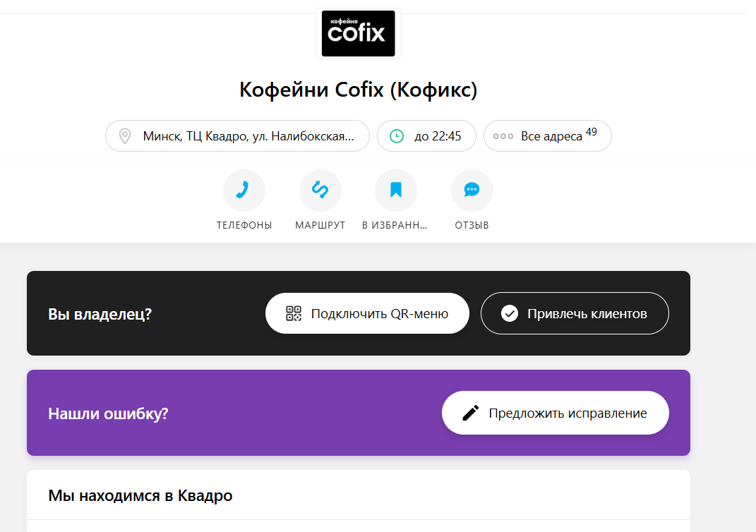
Task: Add to favorites with bookmark icon
Action: coord(396,191)
